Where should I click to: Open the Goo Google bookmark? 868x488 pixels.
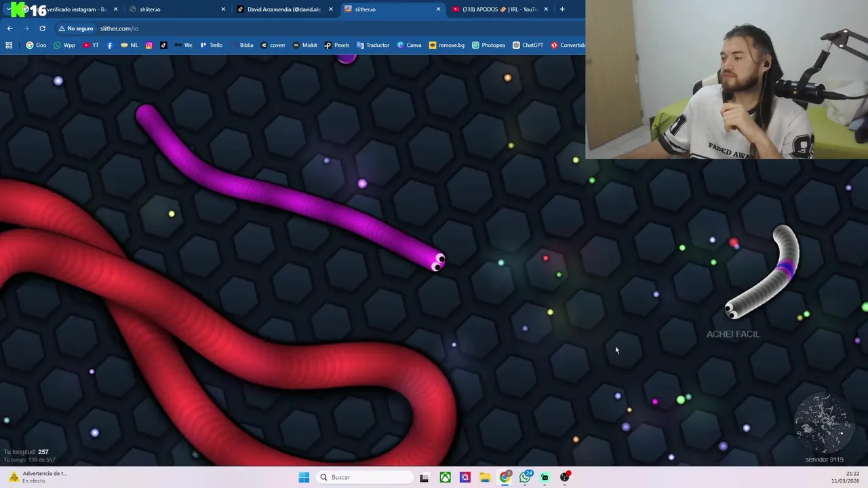(36, 45)
